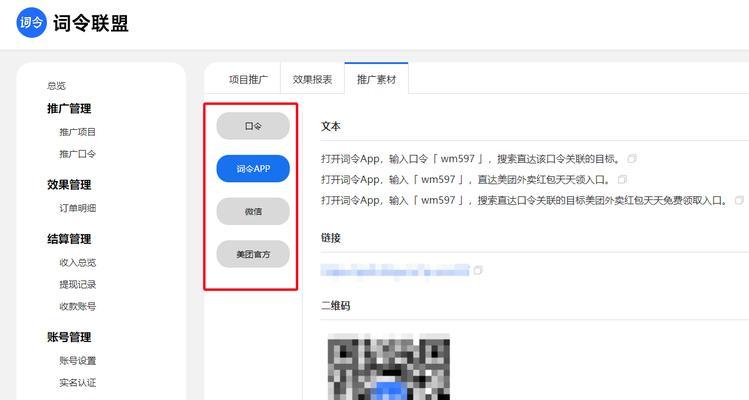Copy the 红包天天免费领取入口 text line

[739, 200]
